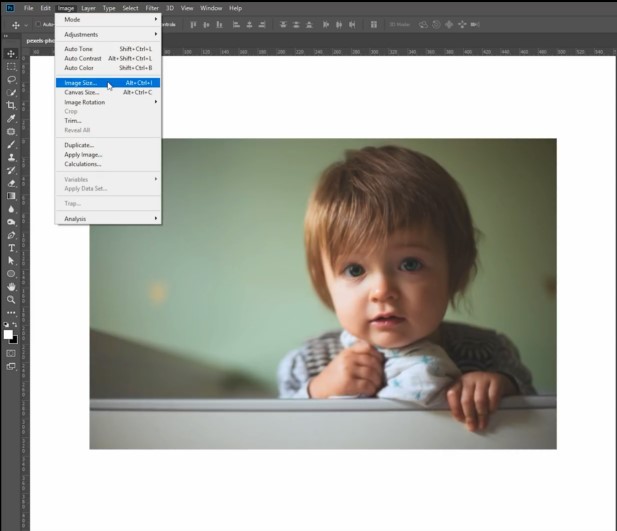Expand the Analysis submenu
The height and width of the screenshot is (531, 617).
pos(108,218)
